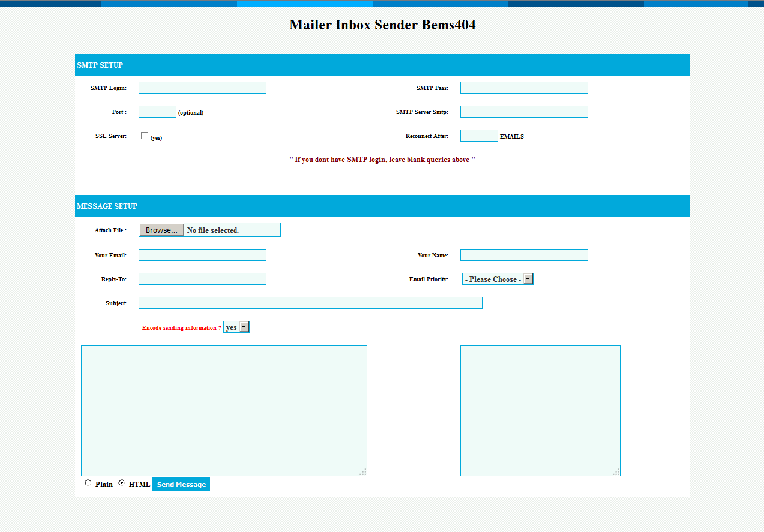
Task: Enable the SSL Server checkbox
Action: click(x=145, y=135)
